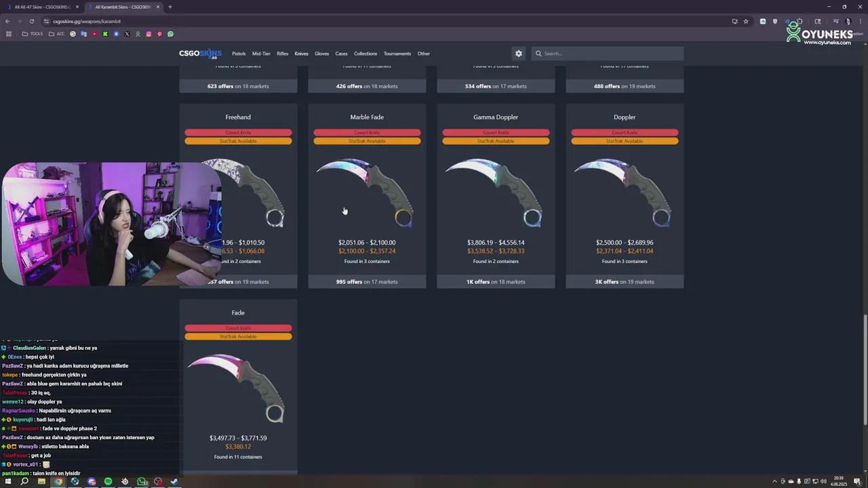This screenshot has width=868, height=488.
Task: Open the Pistols menu
Action: 239,54
